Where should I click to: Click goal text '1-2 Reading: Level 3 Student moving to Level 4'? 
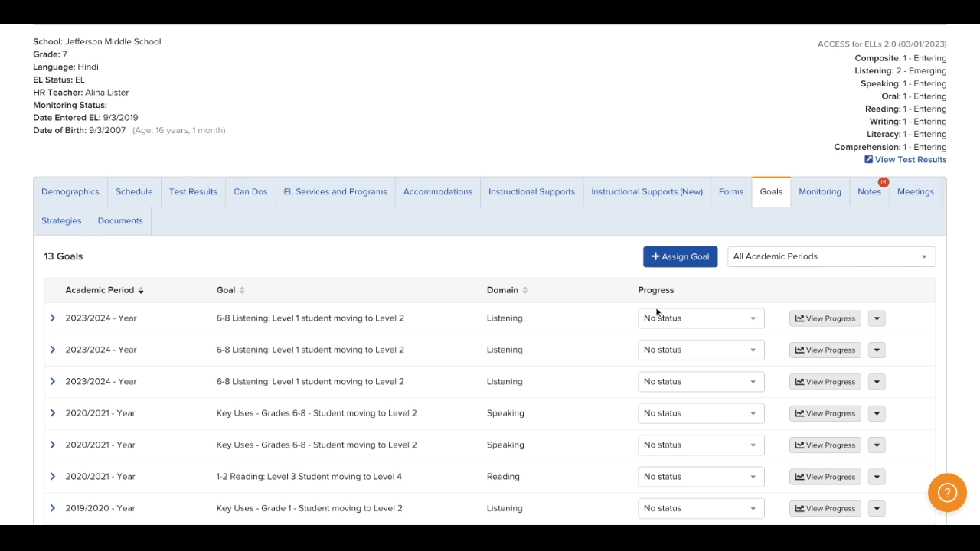pyautogui.click(x=309, y=476)
